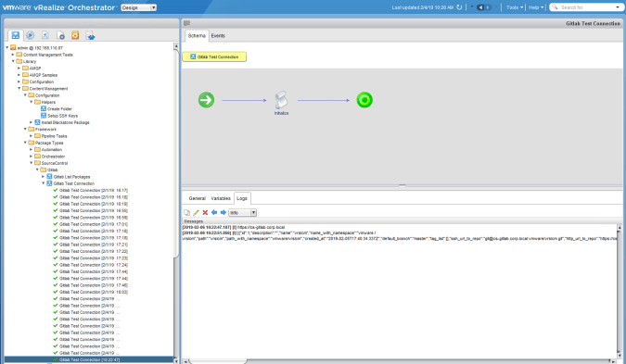Click the red X clear logs icon

pos(205,212)
